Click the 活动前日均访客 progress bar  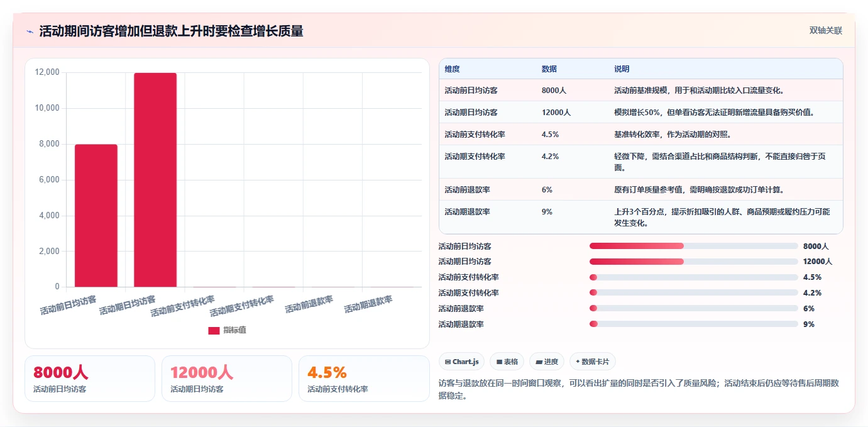[694, 246]
